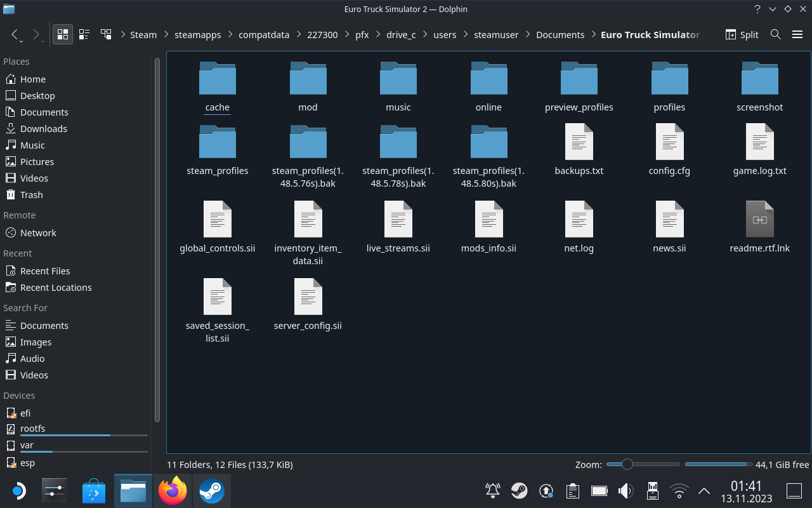
Task: Navigate to steamuser in the breadcrumb
Action: click(x=496, y=35)
